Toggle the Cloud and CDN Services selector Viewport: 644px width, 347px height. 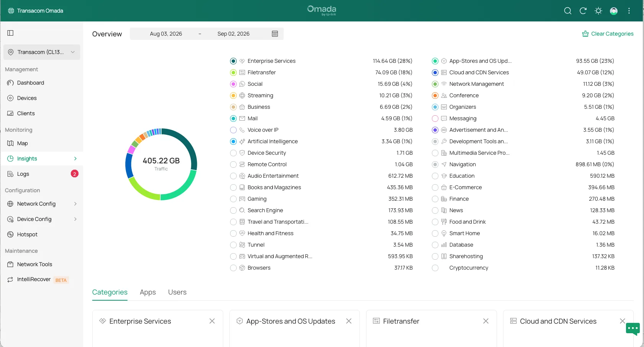click(435, 72)
